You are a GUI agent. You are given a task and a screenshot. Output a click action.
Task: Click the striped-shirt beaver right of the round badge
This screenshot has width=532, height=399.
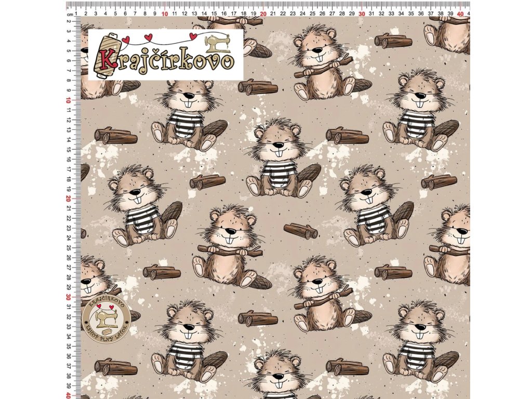coord(188,341)
